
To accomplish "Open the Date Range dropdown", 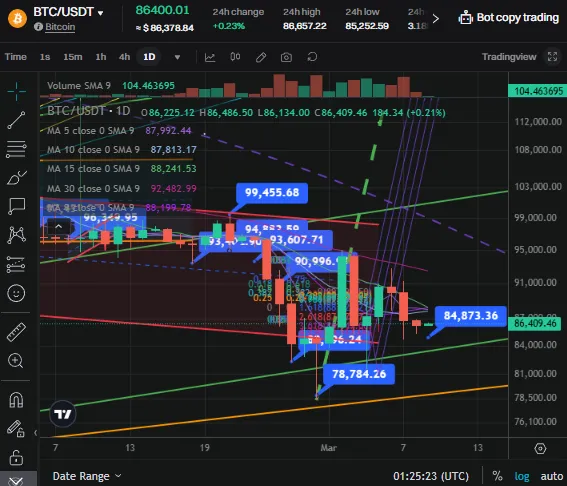I will (87, 476).
